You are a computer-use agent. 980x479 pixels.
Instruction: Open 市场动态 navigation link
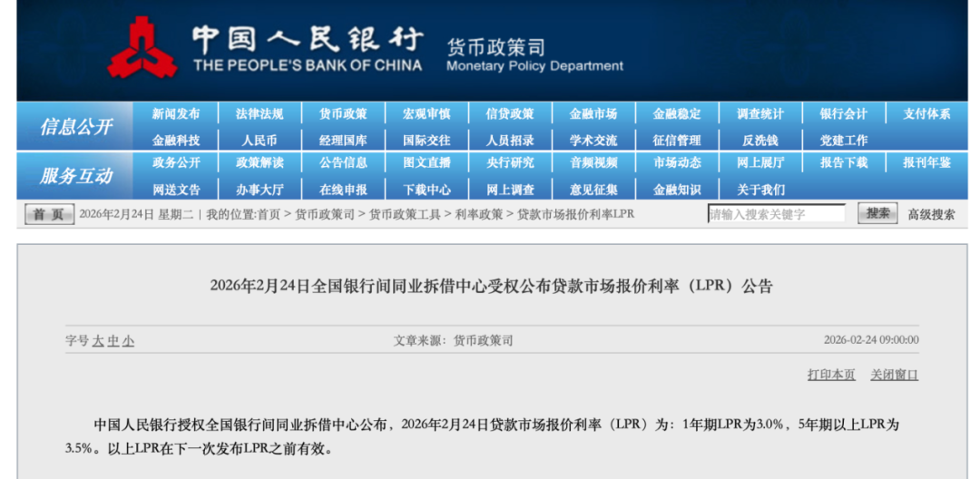pyautogui.click(x=677, y=163)
